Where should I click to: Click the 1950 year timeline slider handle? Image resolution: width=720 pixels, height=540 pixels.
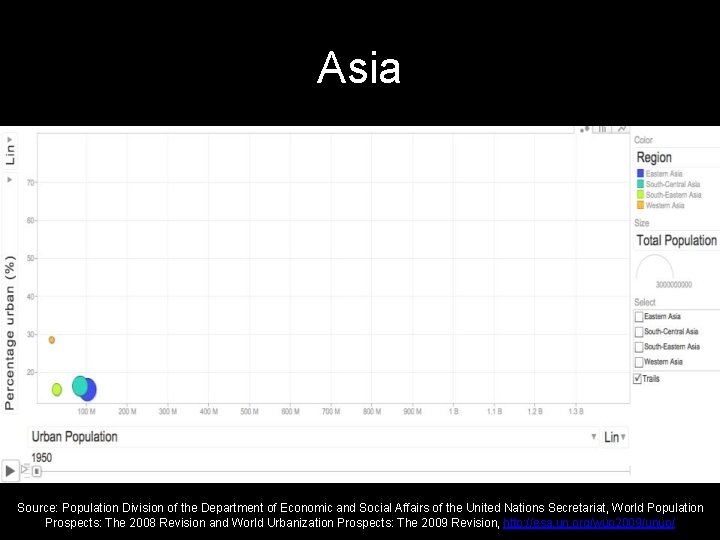(37, 471)
